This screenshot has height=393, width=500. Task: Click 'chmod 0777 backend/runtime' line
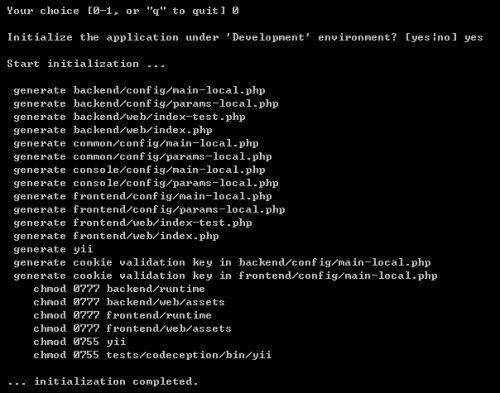119,289
